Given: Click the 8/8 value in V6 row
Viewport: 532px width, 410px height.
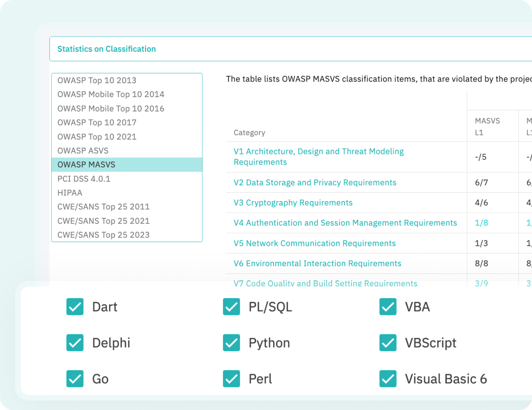Looking at the screenshot, I should pyautogui.click(x=481, y=264).
